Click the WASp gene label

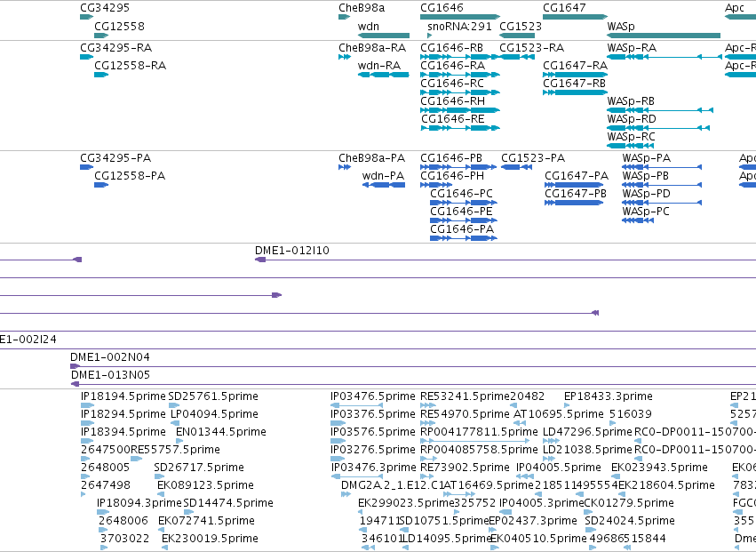pyautogui.click(x=621, y=26)
